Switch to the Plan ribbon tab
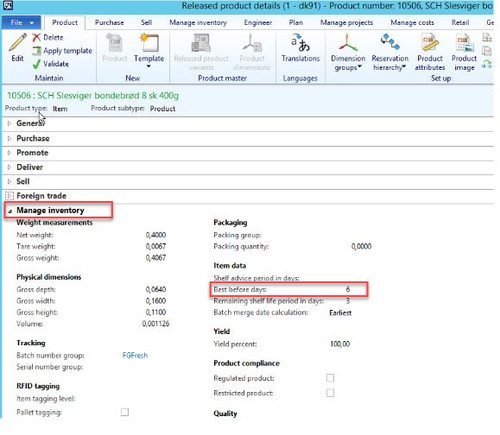The width and height of the screenshot is (500, 435). 296,22
